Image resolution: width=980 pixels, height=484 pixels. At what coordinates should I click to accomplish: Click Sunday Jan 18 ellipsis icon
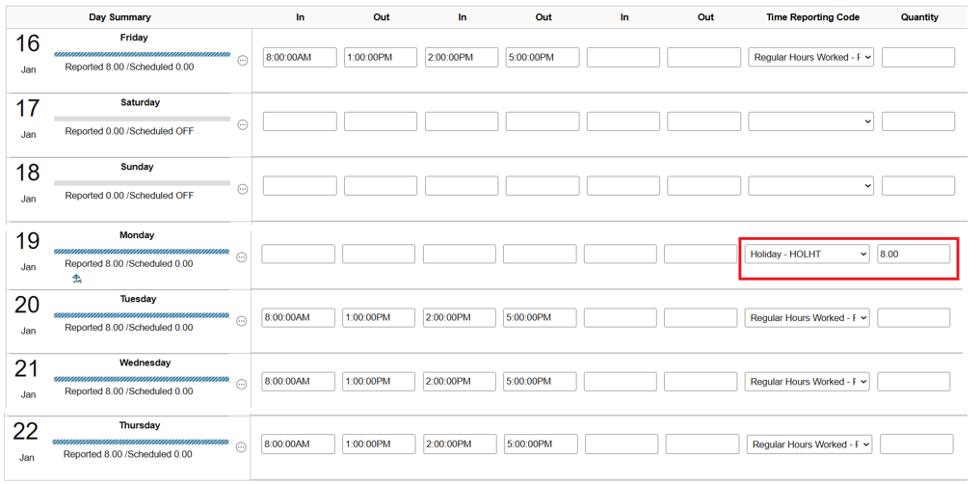(243, 189)
